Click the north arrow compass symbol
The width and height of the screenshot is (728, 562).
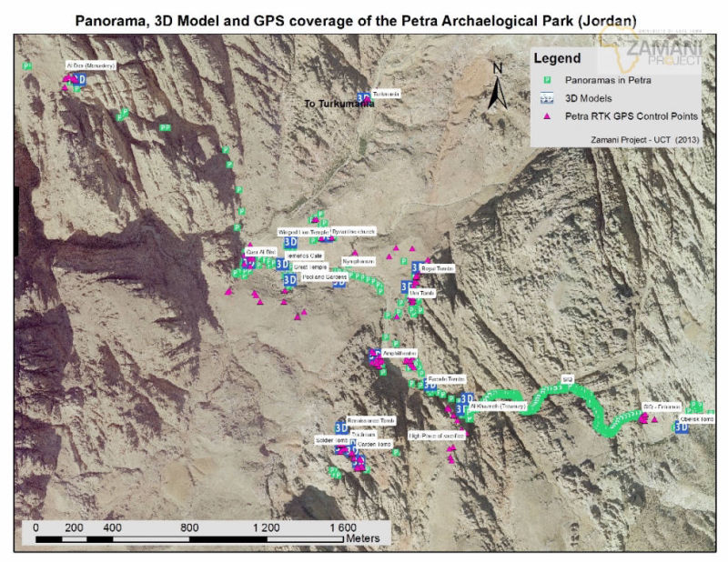[497, 85]
